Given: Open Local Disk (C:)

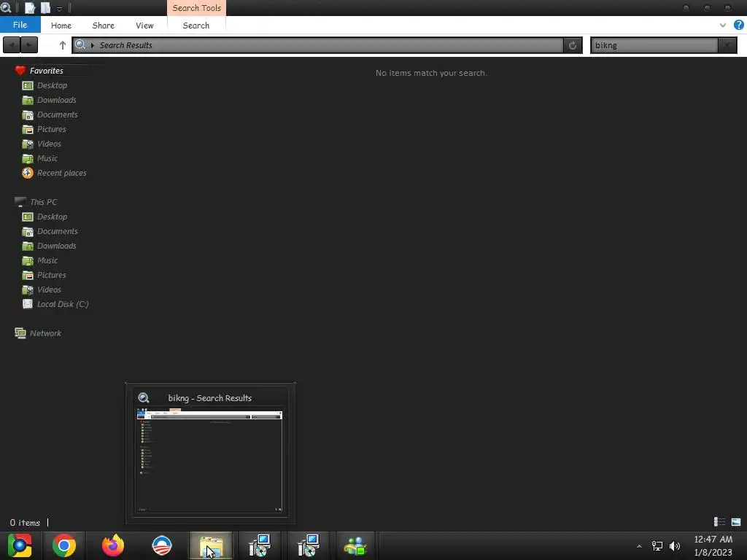Looking at the screenshot, I should (x=63, y=304).
